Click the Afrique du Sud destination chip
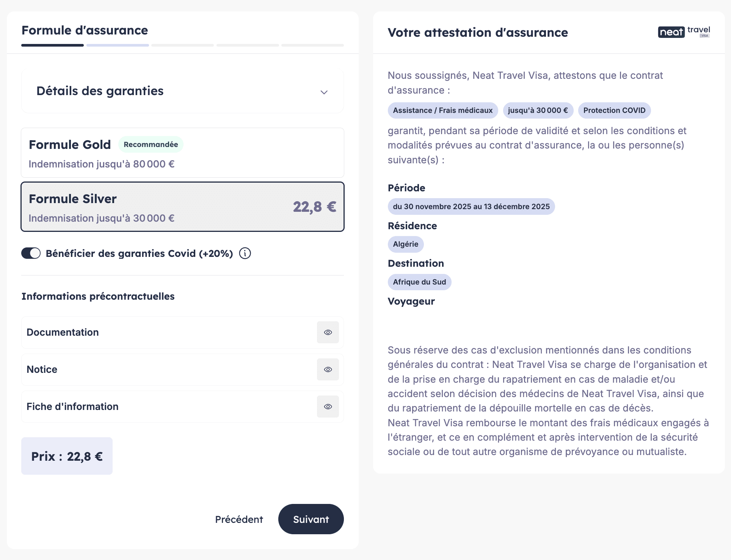This screenshot has height=560, width=731. click(x=419, y=282)
